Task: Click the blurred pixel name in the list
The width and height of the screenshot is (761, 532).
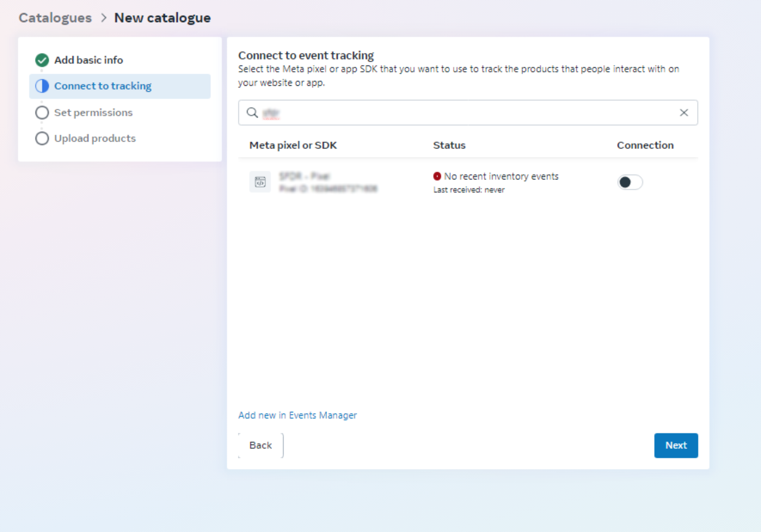Action: coord(304,176)
